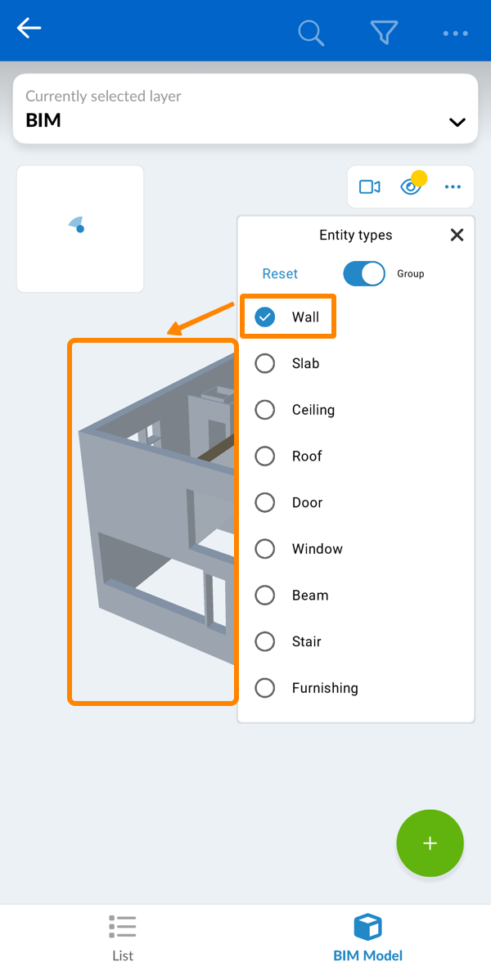
Task: Select the Window entity type
Action: tap(265, 549)
